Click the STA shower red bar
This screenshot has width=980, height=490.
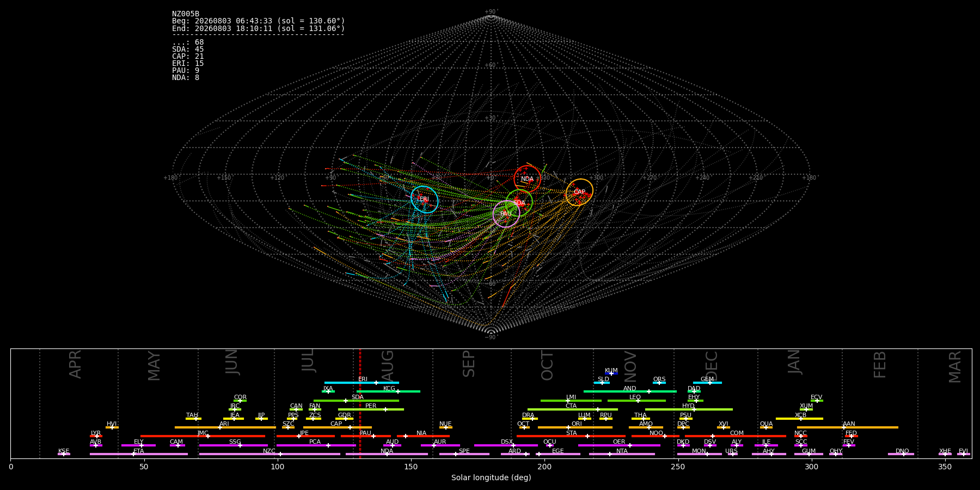pos(571,436)
